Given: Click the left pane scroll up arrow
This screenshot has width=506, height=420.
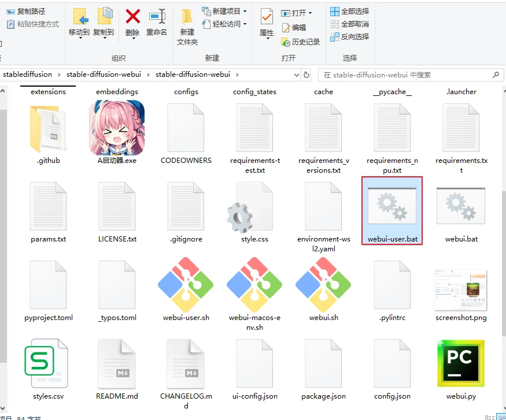Looking at the screenshot, I should point(2,91).
